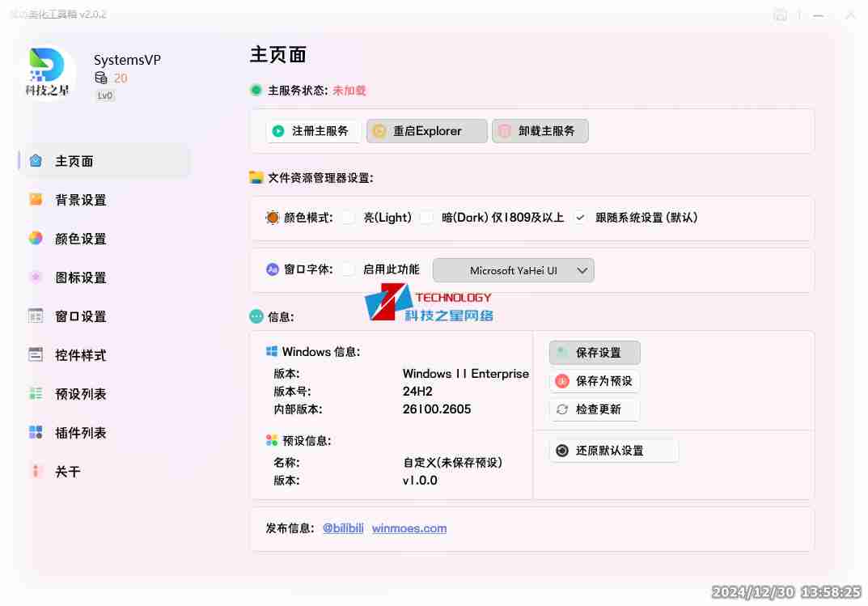Screen dimensions: 868x606
Task: Click the 科技之星 profile avatar
Action: [47, 70]
